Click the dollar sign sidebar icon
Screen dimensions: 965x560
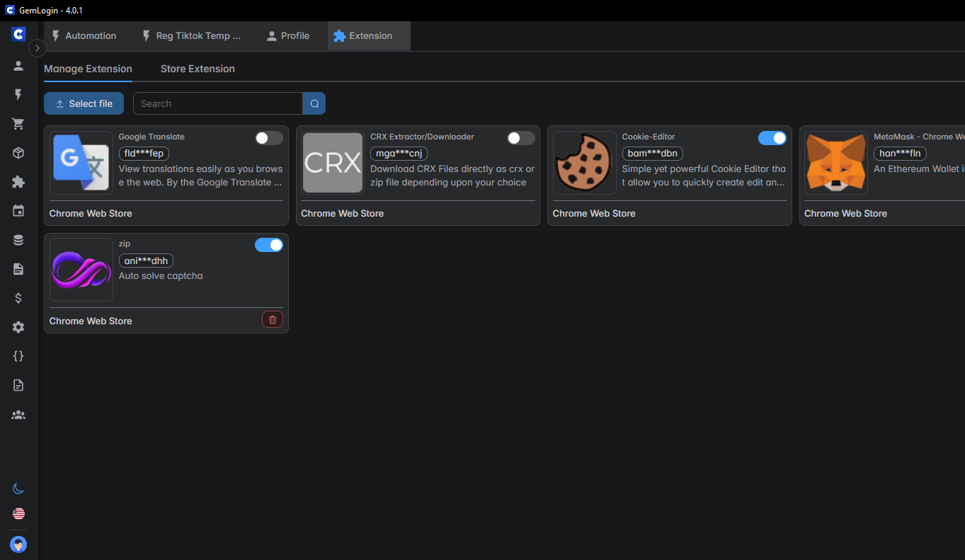point(18,298)
